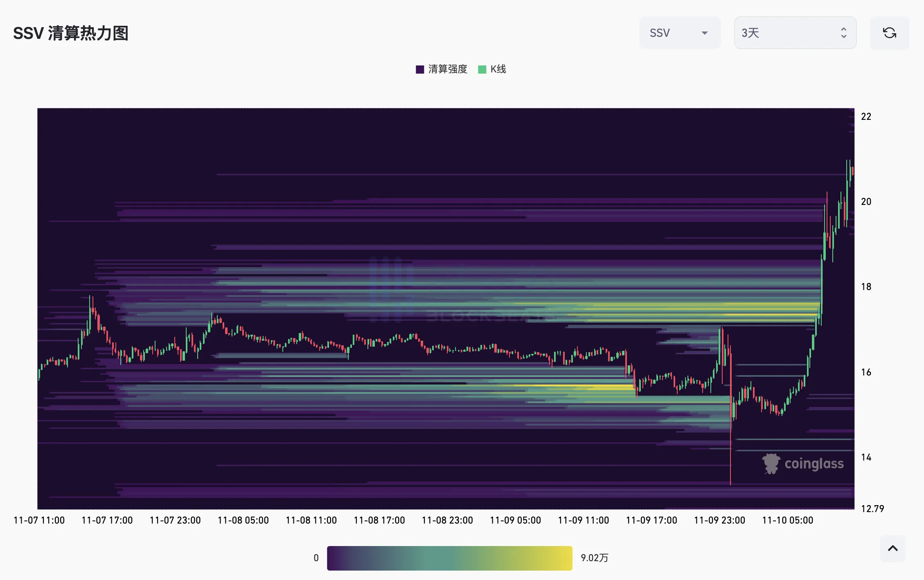
Task: Click the 9.02万 max intensity label
Action: tap(594, 558)
